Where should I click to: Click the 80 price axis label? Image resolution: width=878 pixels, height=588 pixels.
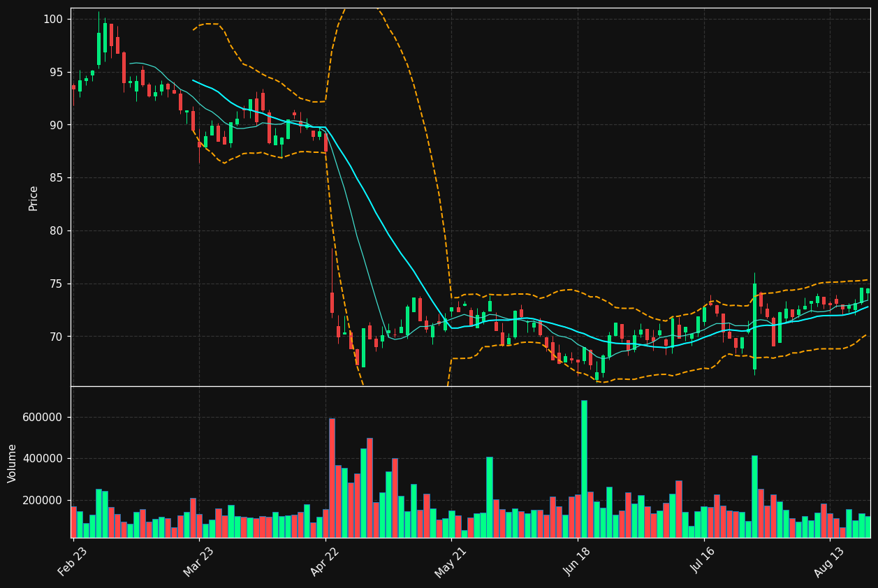pos(55,231)
